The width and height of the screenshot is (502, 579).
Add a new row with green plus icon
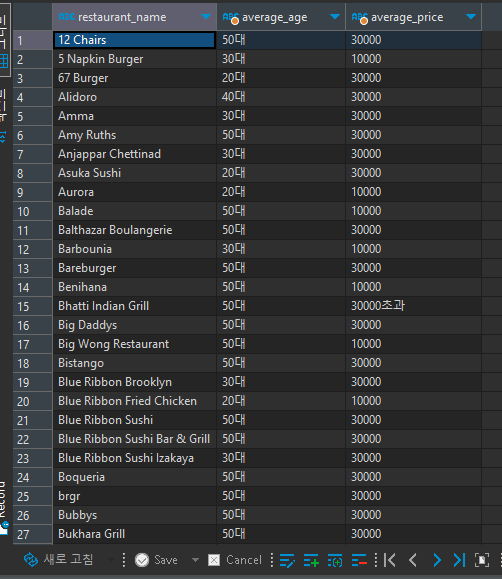coord(311,560)
